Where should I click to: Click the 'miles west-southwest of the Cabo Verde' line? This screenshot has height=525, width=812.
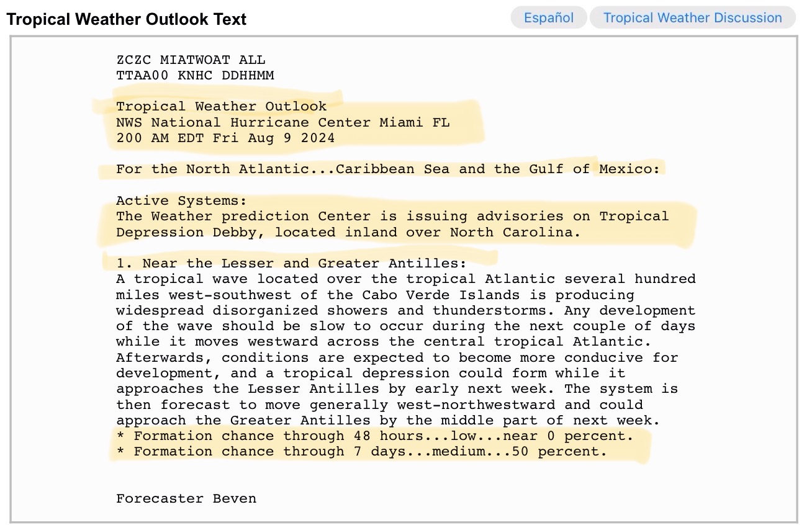pos(375,295)
